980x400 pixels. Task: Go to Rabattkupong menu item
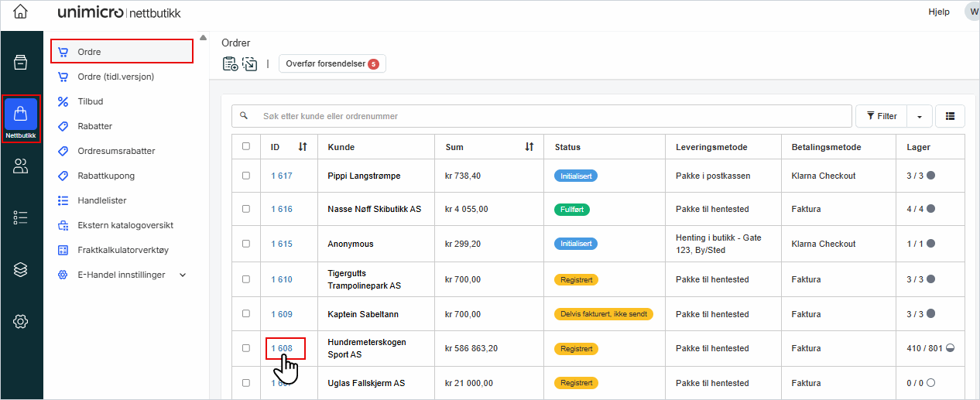tap(106, 176)
